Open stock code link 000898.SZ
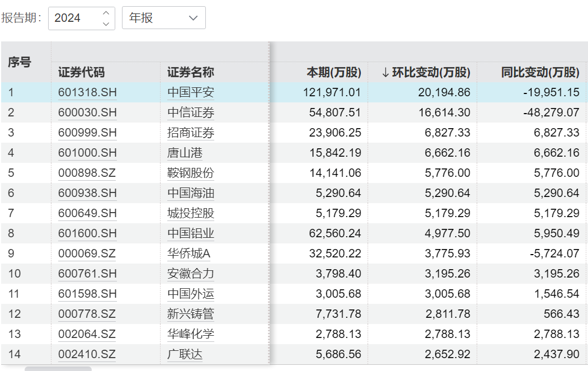Screen dimensions: 588x371 [x=87, y=173]
